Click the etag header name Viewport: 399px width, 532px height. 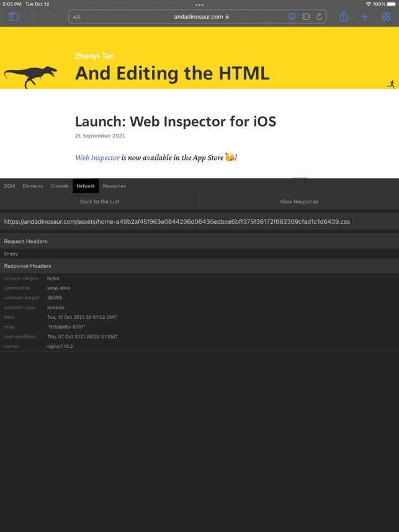coord(9,327)
